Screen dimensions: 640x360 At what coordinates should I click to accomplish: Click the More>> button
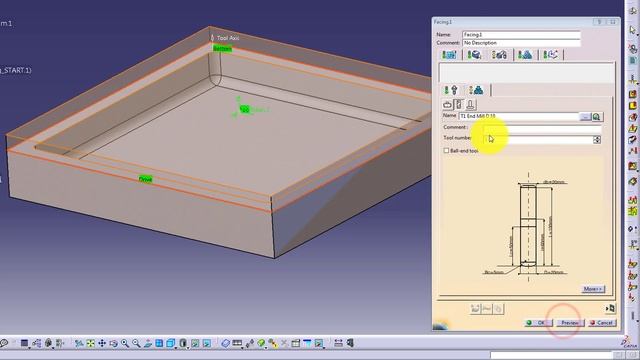(x=593, y=289)
